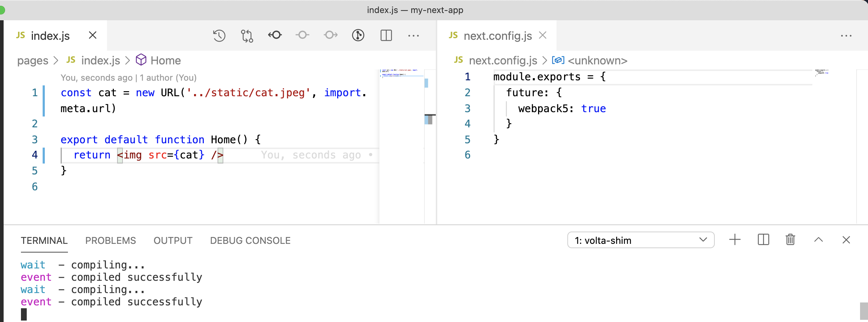Open more actions menu for next.config.js editor
The image size is (868, 322).
(846, 35)
